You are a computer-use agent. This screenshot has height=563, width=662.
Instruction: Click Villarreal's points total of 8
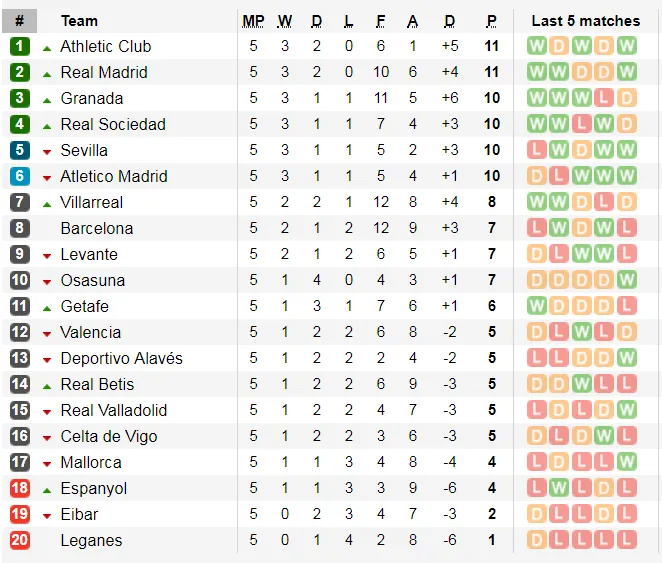491,202
